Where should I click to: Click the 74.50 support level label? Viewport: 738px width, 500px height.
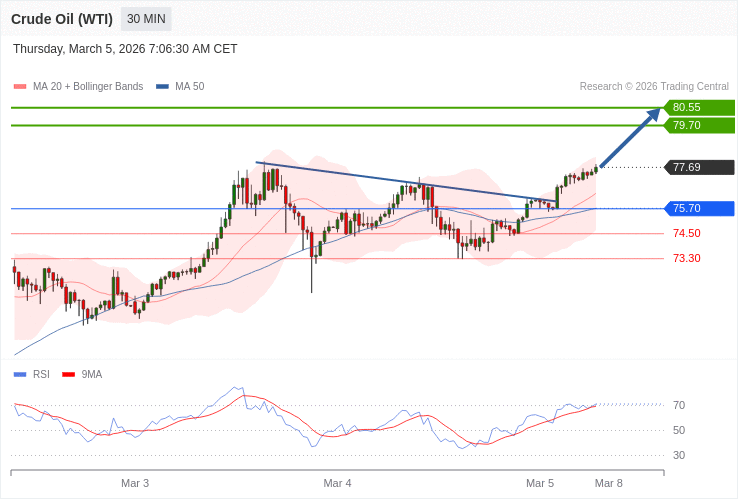(x=686, y=233)
